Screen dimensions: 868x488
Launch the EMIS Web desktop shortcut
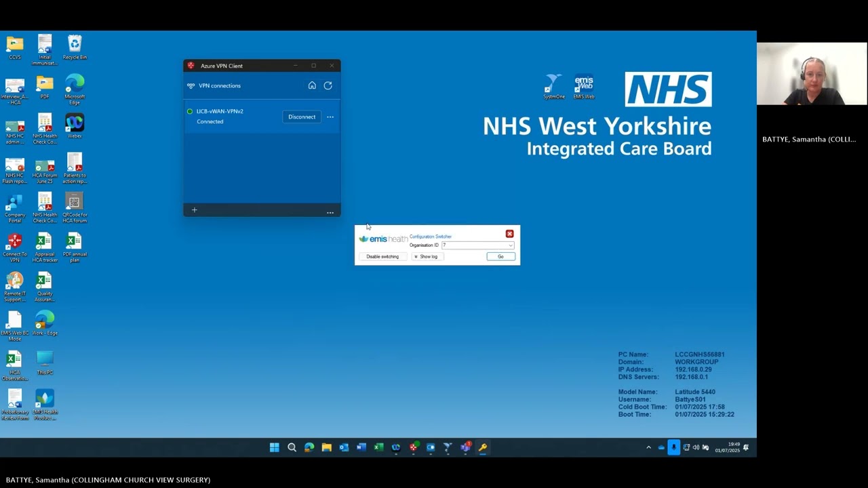click(x=584, y=87)
